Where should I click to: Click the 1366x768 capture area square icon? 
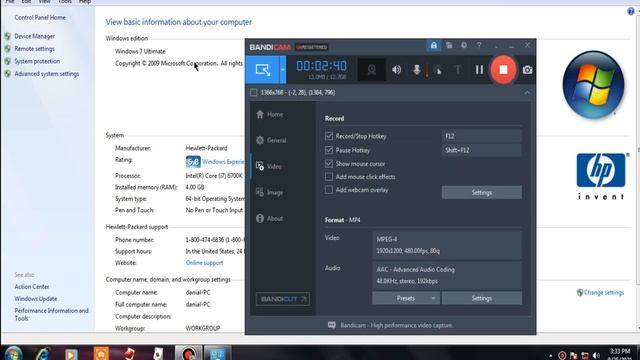coord(253,93)
